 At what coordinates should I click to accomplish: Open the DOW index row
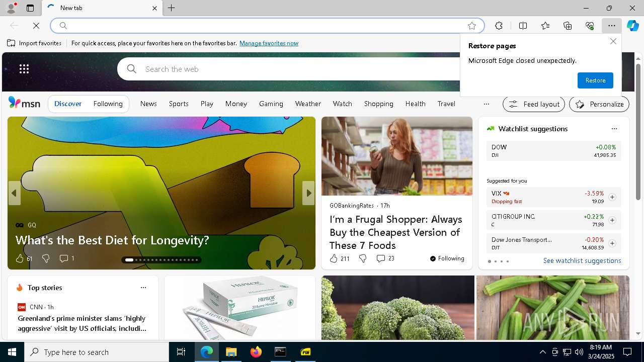tap(553, 151)
